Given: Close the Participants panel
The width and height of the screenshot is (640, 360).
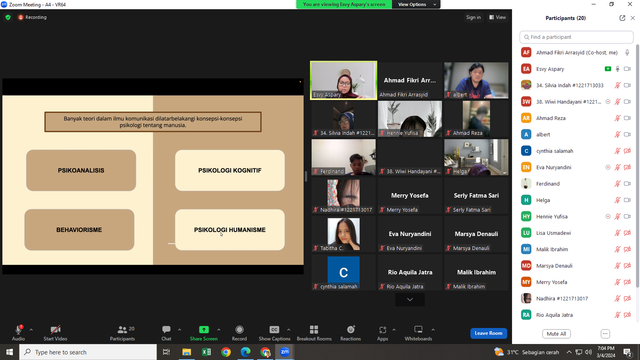Looking at the screenshot, I should (633, 18).
